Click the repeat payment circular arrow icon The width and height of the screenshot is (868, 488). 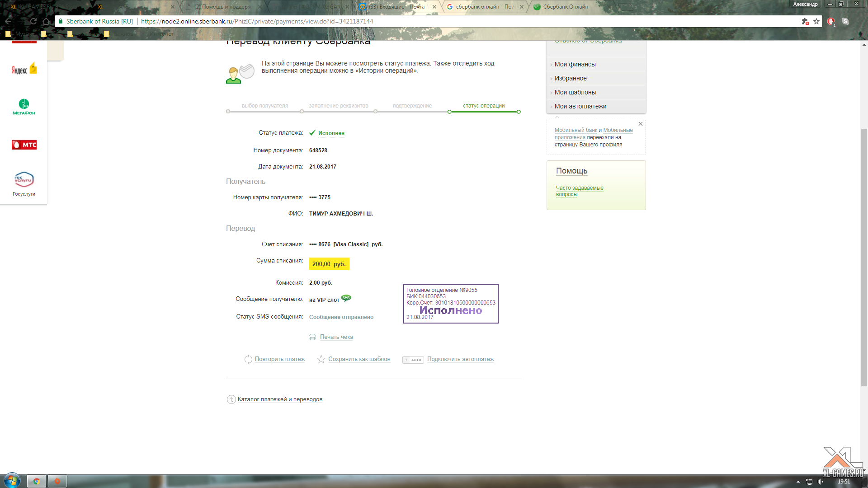(x=248, y=359)
